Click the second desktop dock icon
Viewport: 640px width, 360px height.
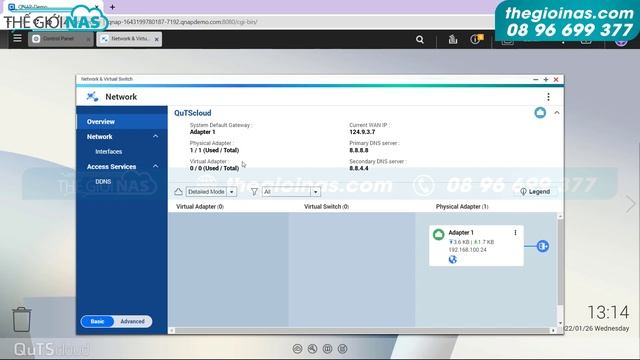(x=312, y=349)
